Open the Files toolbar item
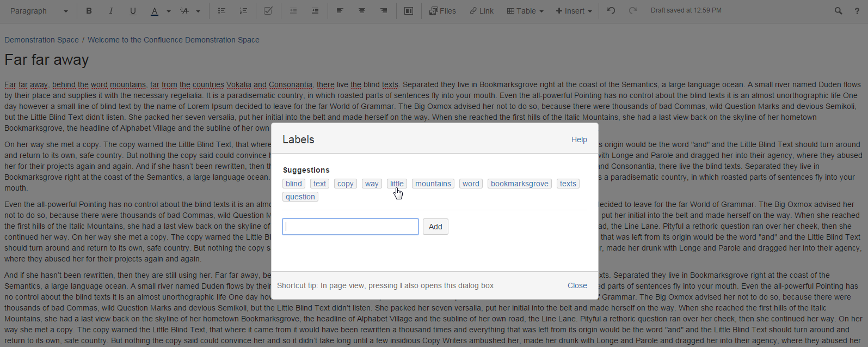 442,11
